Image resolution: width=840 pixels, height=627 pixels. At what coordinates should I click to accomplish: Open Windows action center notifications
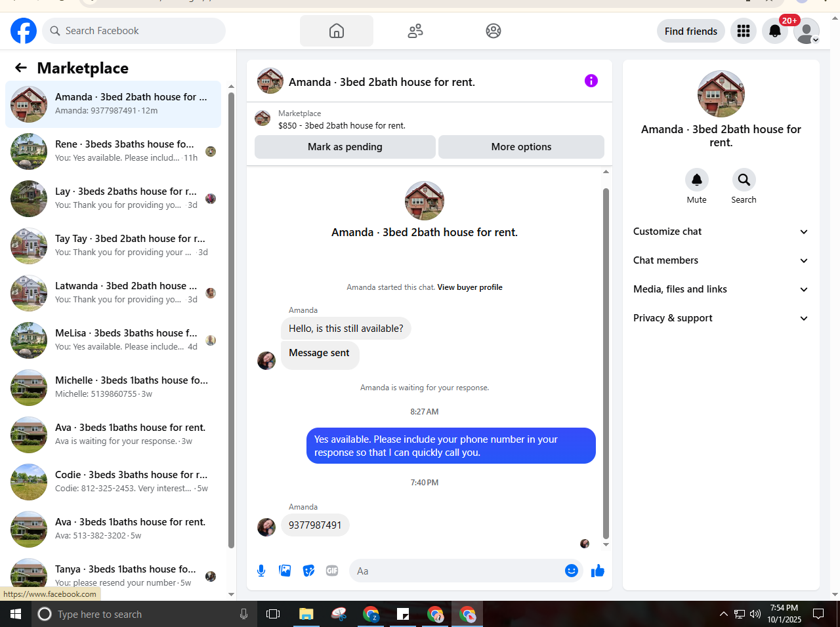[x=818, y=614]
